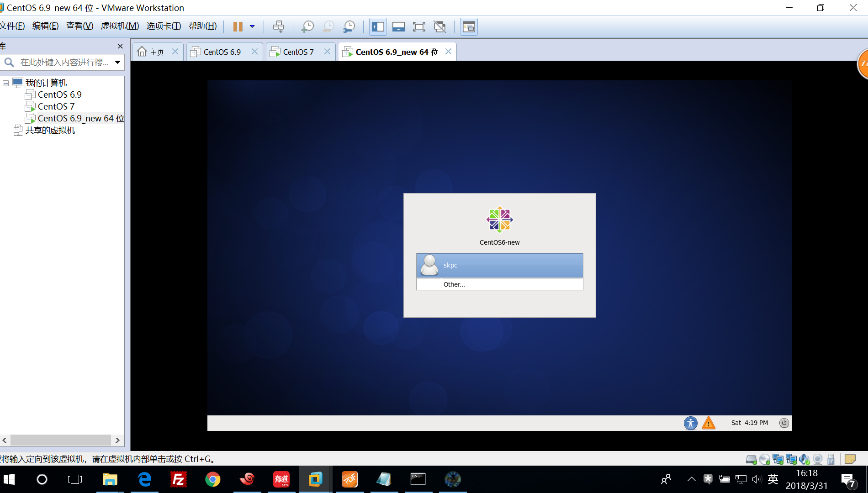This screenshot has width=868, height=493.
Task: Select CentOS 7 in the library tree
Action: point(56,106)
